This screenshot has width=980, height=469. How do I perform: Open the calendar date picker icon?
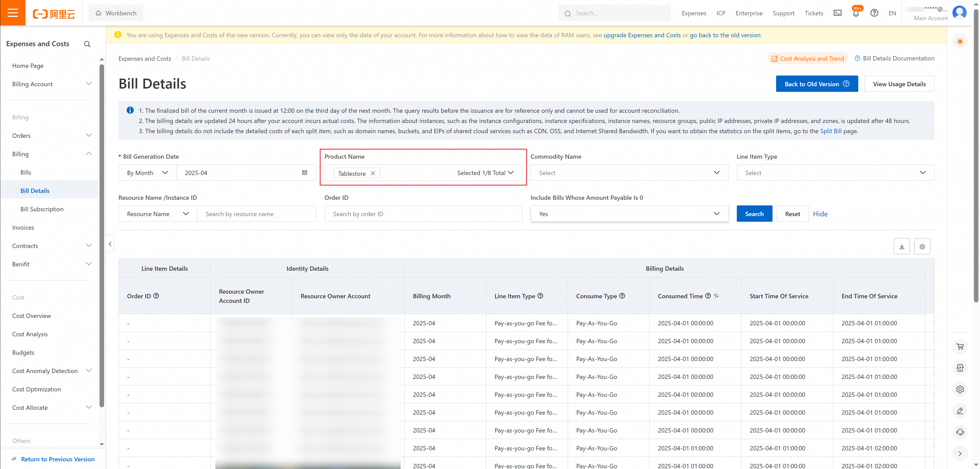click(304, 173)
